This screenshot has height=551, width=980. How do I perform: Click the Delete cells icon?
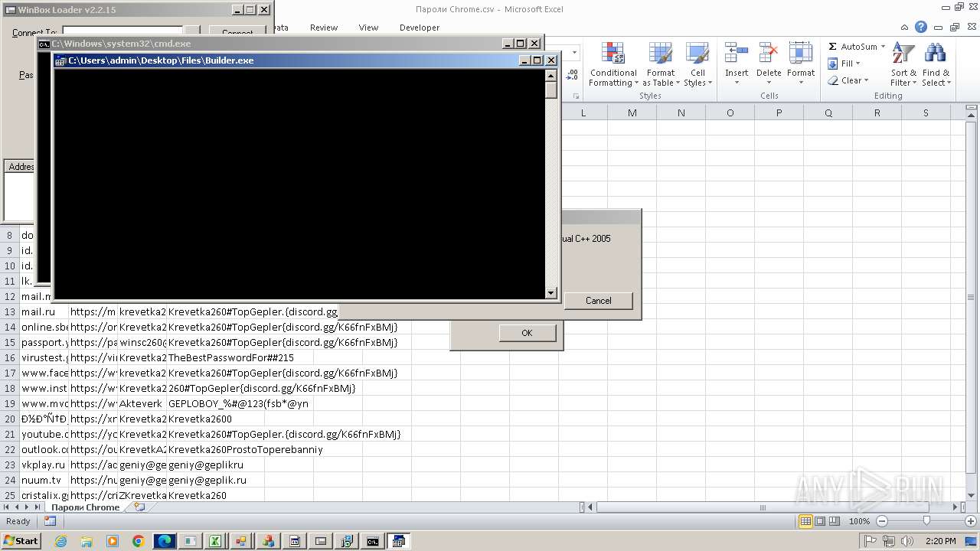(x=769, y=54)
